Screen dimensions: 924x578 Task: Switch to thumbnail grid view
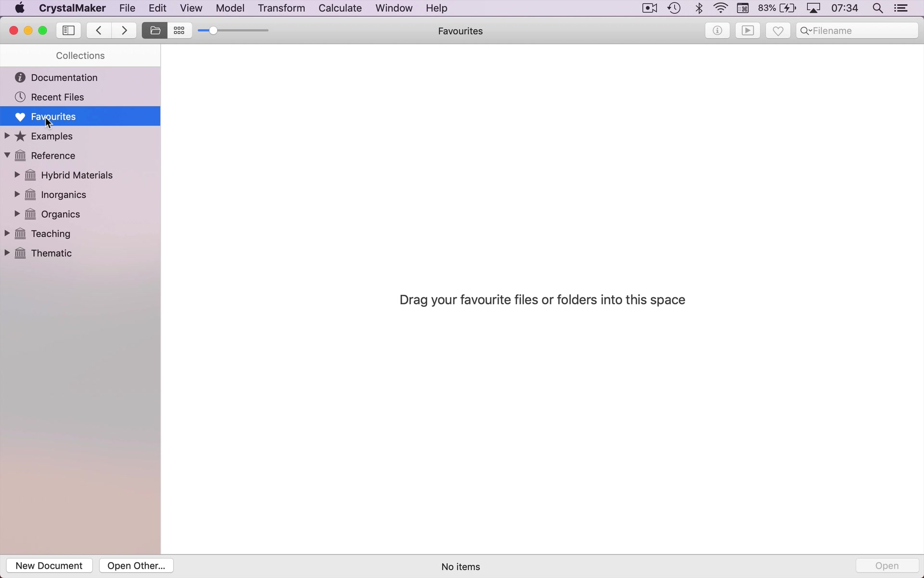point(180,31)
